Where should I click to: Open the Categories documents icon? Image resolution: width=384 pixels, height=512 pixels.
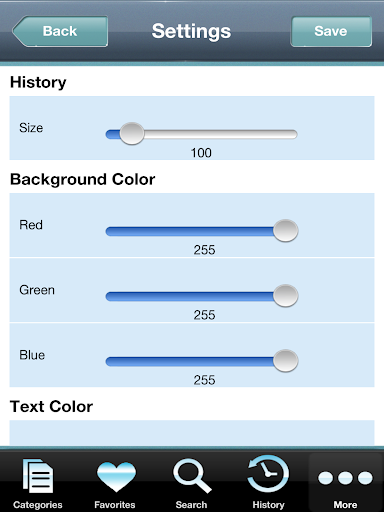(38, 476)
